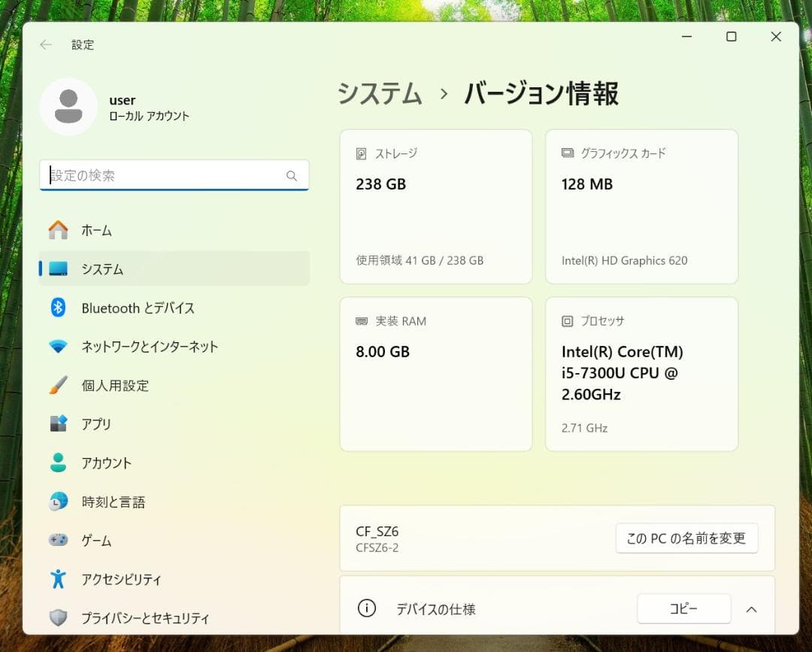Open ホーム from the sidebar home icon
Image resolution: width=812 pixels, height=652 pixels.
point(59,230)
